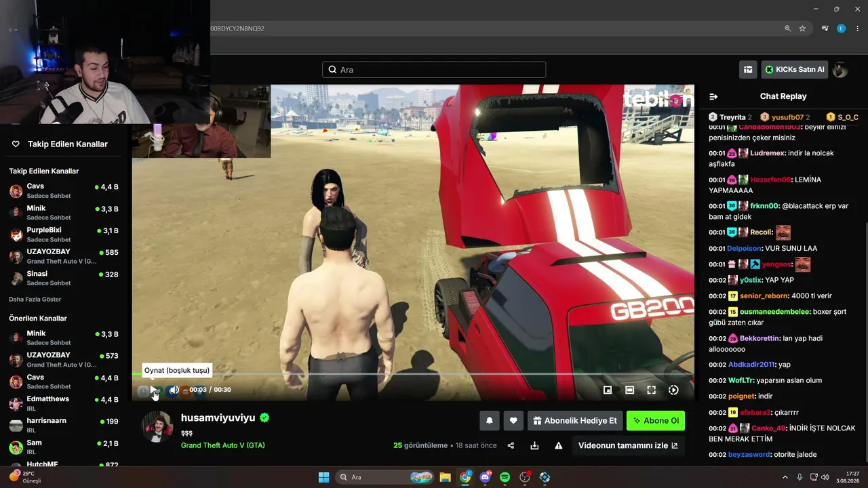The image size is (868, 488).
Task: Open the Grand Theft Auto V (GTA) category
Action: [222, 445]
